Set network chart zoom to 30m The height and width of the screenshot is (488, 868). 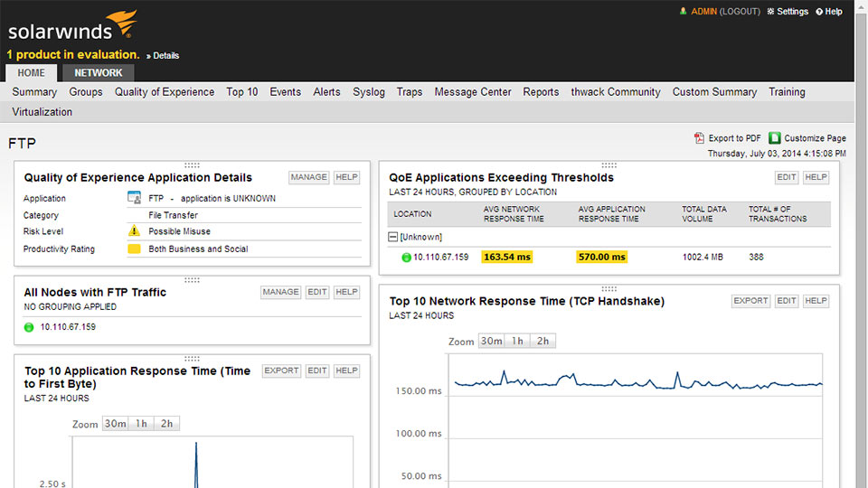tap(492, 341)
